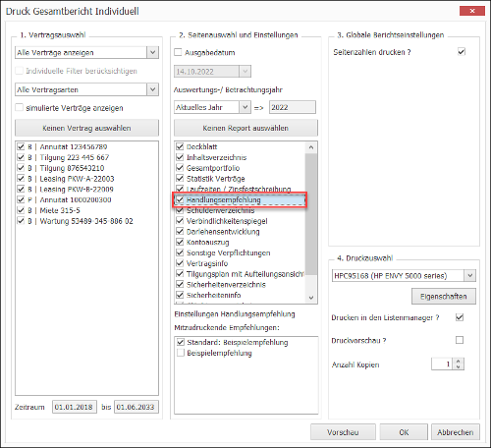The width and height of the screenshot is (491, 448).
Task: Close the 'Druck Gesamtbericht Individuell' dialog
Action: coord(472,11)
